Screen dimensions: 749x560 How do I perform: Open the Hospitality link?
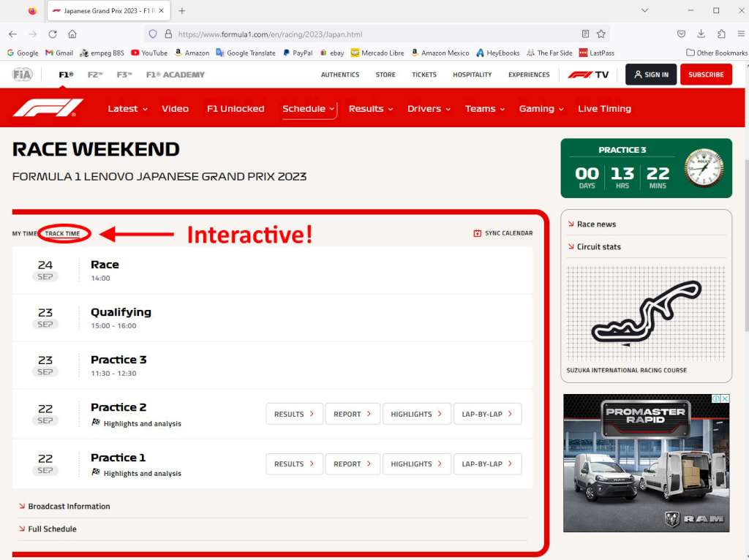coord(472,75)
